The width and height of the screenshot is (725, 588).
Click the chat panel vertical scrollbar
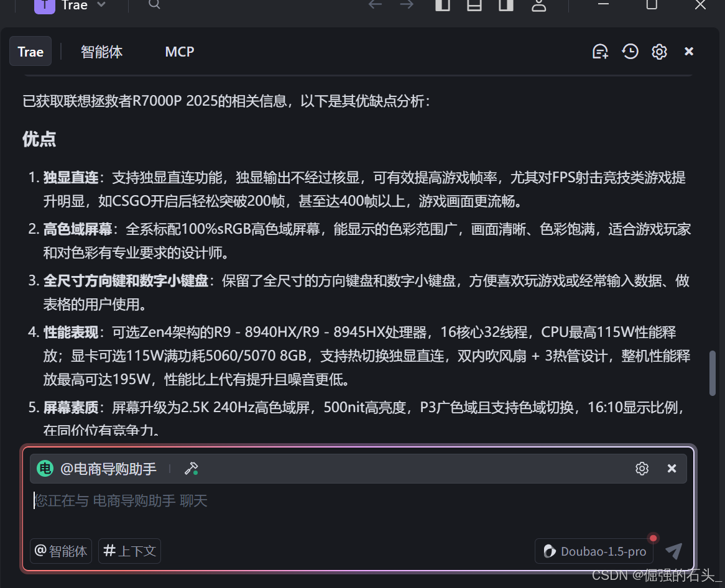[713, 373]
